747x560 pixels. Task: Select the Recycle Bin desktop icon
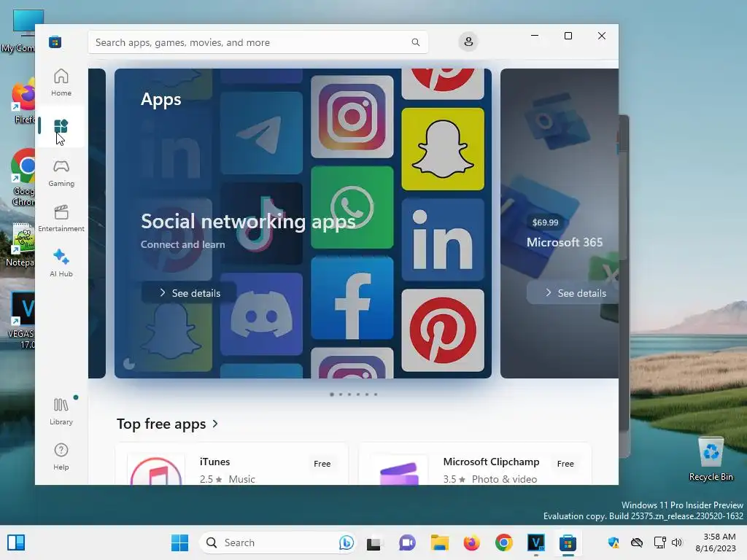tap(711, 459)
